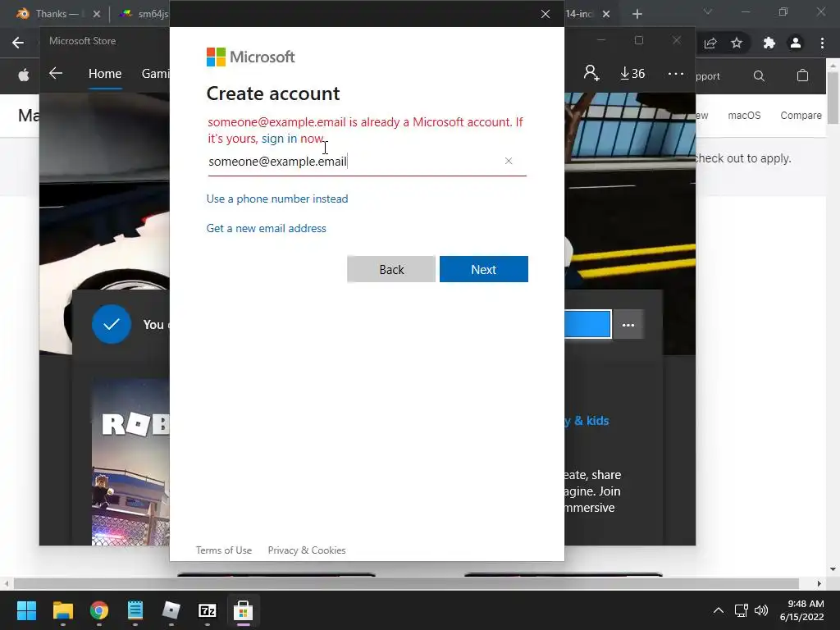Open Google Chrome from taskbar
The height and width of the screenshot is (630, 840).
[99, 610]
